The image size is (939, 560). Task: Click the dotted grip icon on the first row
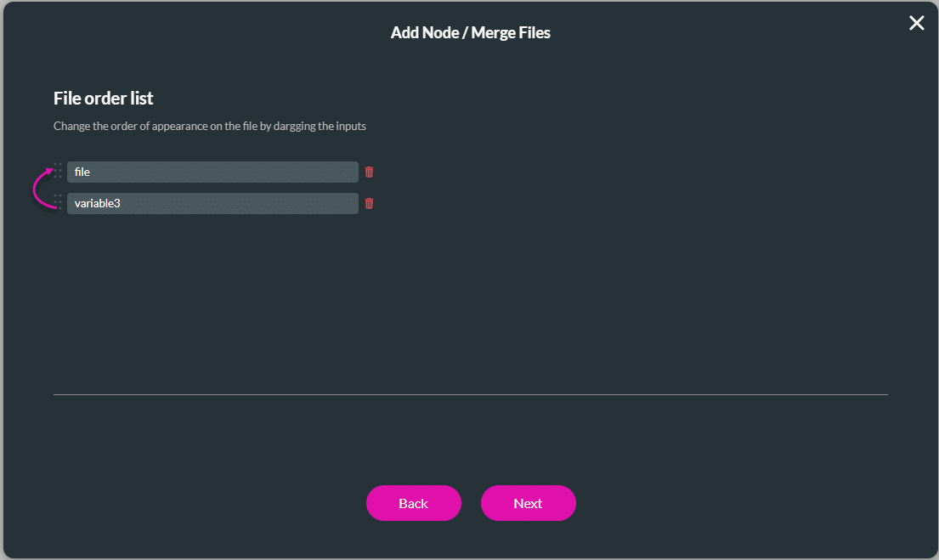coord(59,172)
